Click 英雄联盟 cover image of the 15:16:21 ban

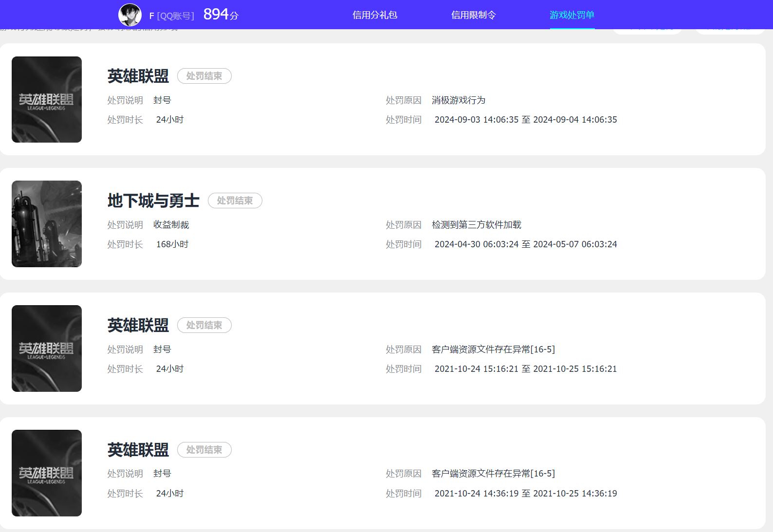click(47, 349)
